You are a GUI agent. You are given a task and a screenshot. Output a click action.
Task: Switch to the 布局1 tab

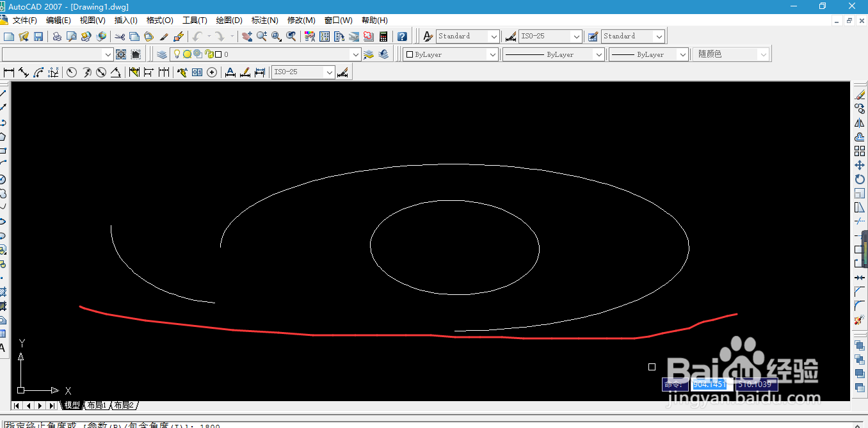(97, 406)
